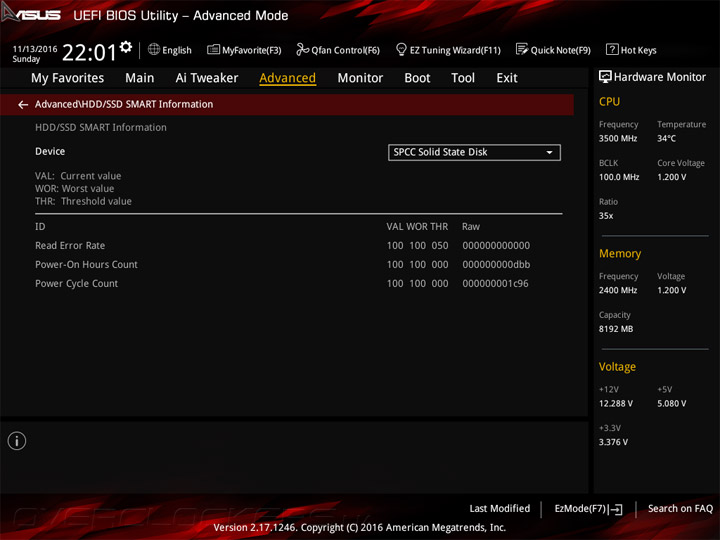Click the English language button

coord(170,50)
